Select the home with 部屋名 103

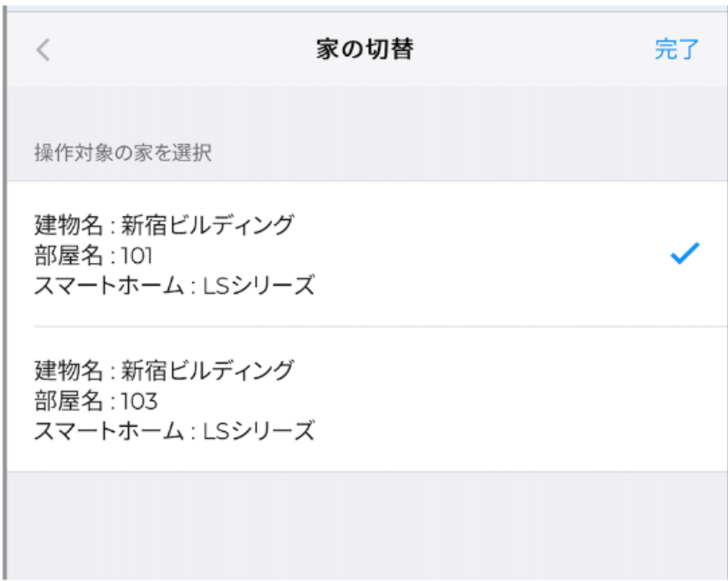(366, 399)
